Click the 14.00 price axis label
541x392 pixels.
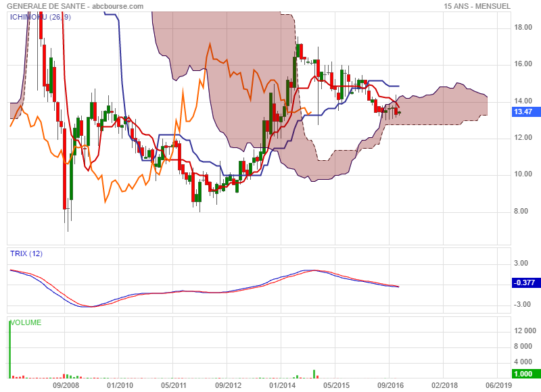tap(523, 101)
